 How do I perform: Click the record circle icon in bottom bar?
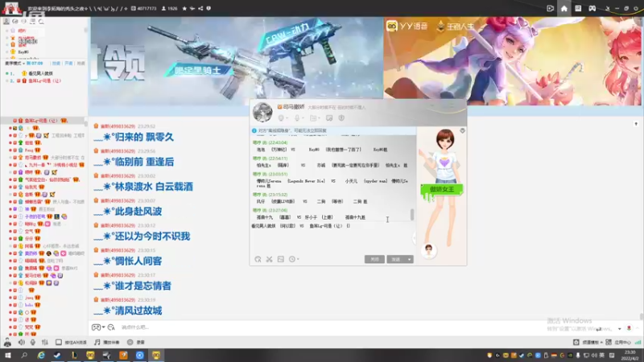click(x=130, y=342)
